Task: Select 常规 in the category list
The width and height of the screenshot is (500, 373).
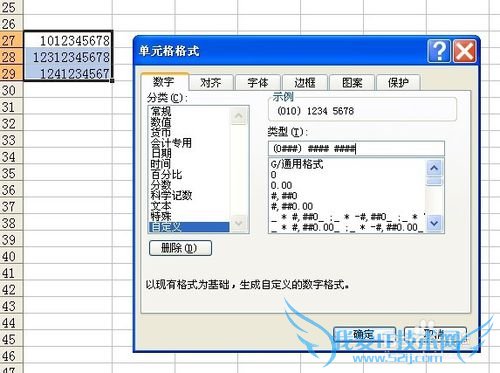Action: (x=189, y=111)
